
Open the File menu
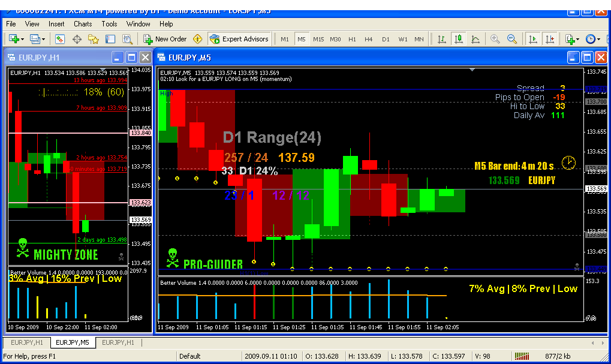(x=11, y=24)
